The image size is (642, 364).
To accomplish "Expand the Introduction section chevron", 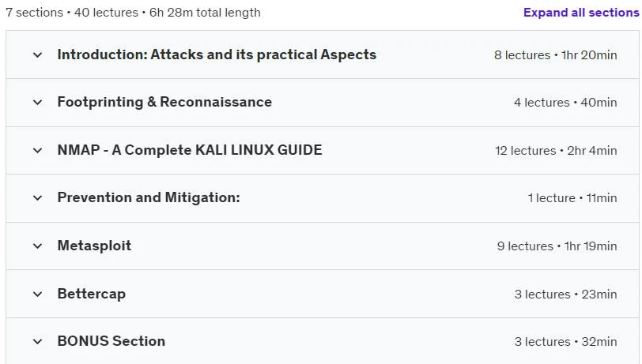I will [x=37, y=54].
